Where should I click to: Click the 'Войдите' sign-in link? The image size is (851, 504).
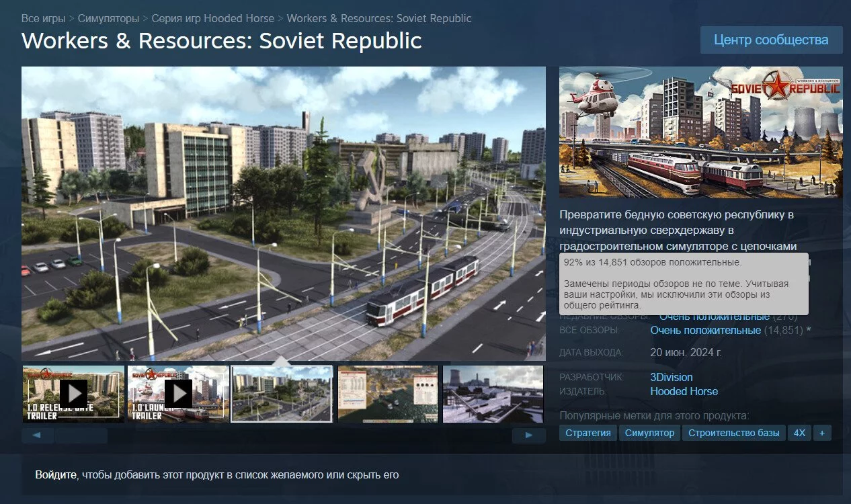pyautogui.click(x=56, y=475)
